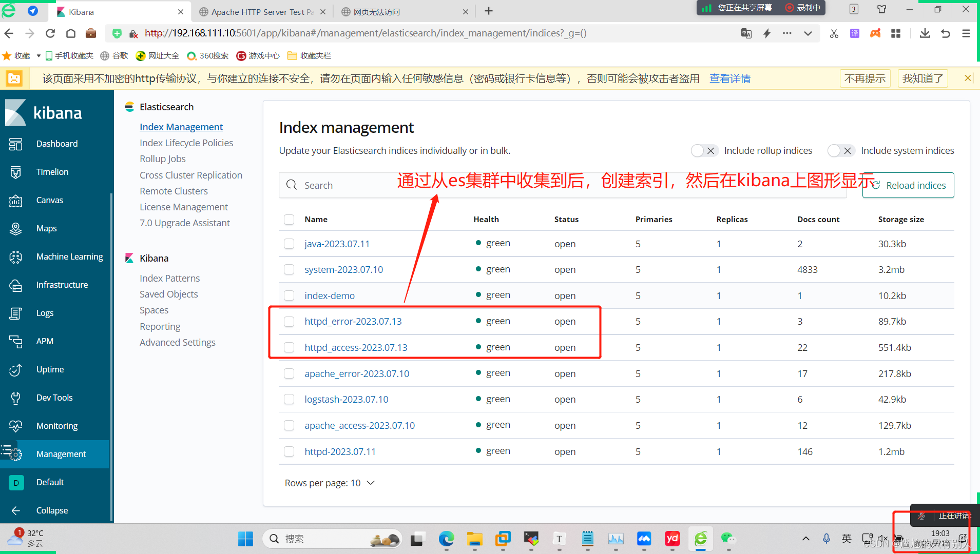Click the 不再提示 button
980x554 pixels.
tap(865, 78)
